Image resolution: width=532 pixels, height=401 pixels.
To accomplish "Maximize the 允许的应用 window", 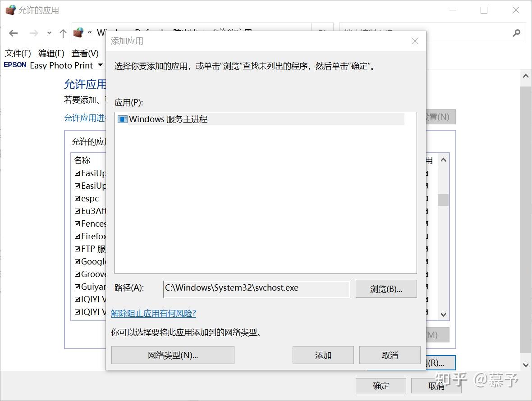I will (484, 10).
